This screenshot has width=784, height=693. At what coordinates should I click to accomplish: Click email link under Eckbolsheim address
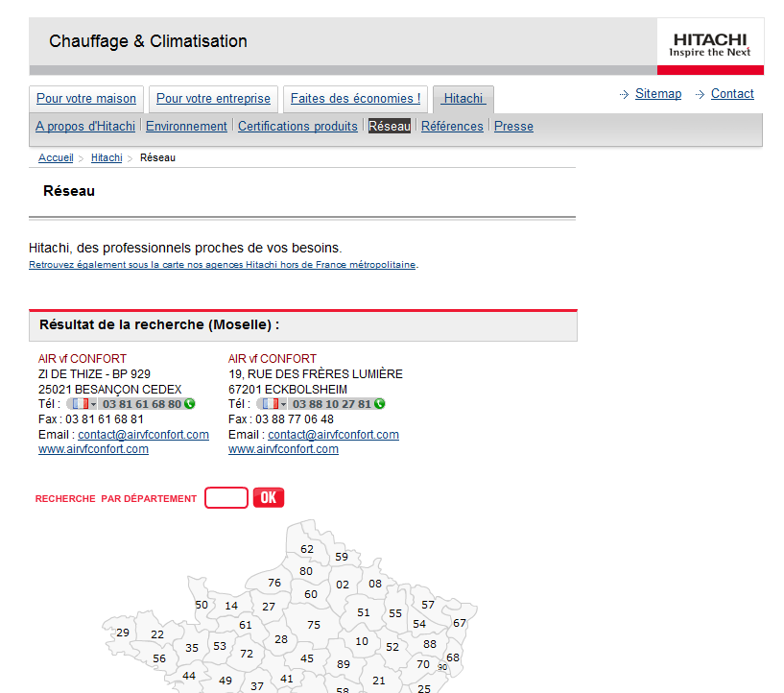[334, 435]
